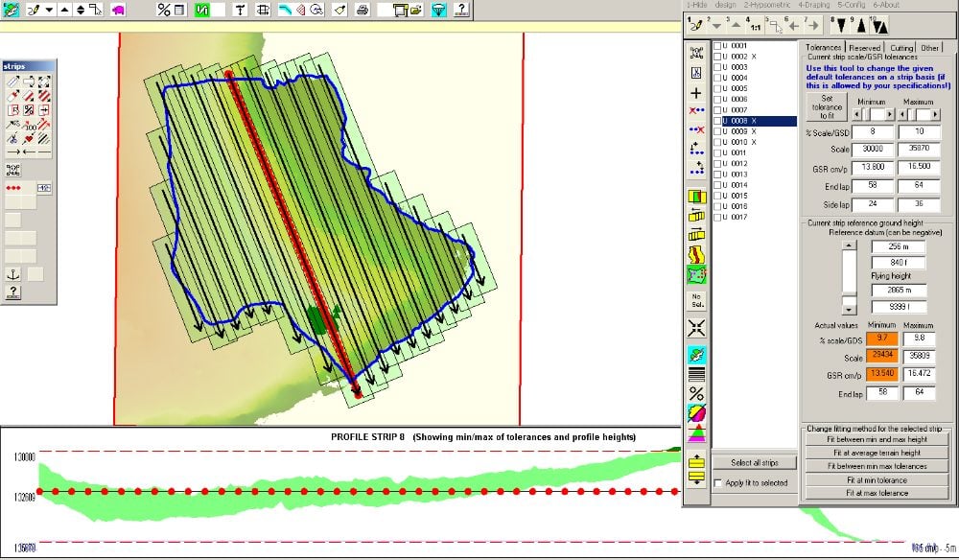Check the box for strip U 0017
The width and height of the screenshot is (959, 560).
[x=717, y=217]
